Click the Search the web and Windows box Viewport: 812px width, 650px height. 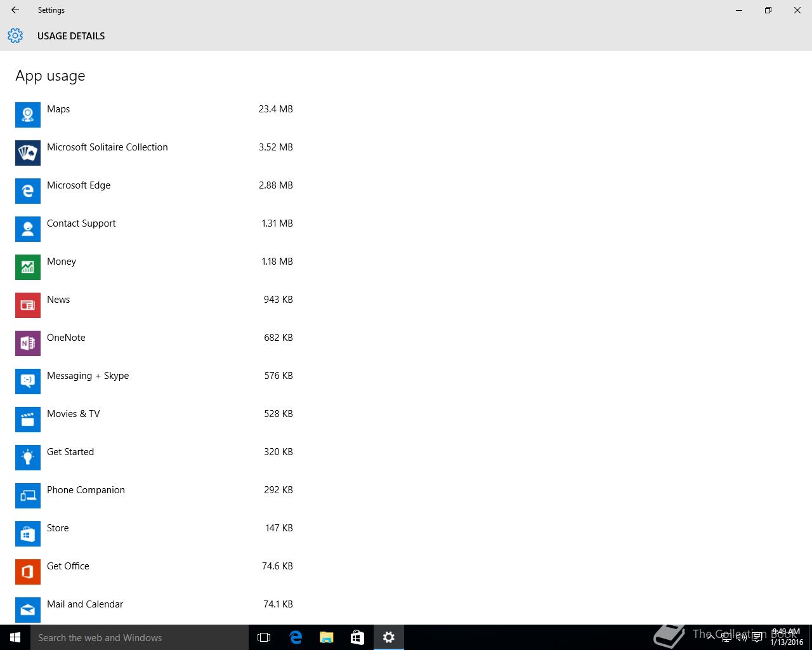click(140, 637)
